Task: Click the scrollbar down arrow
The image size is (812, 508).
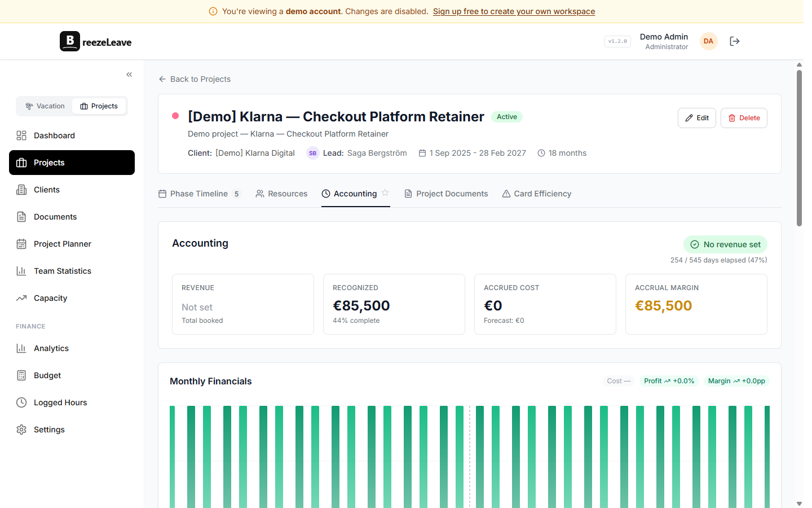Action: [x=799, y=503]
